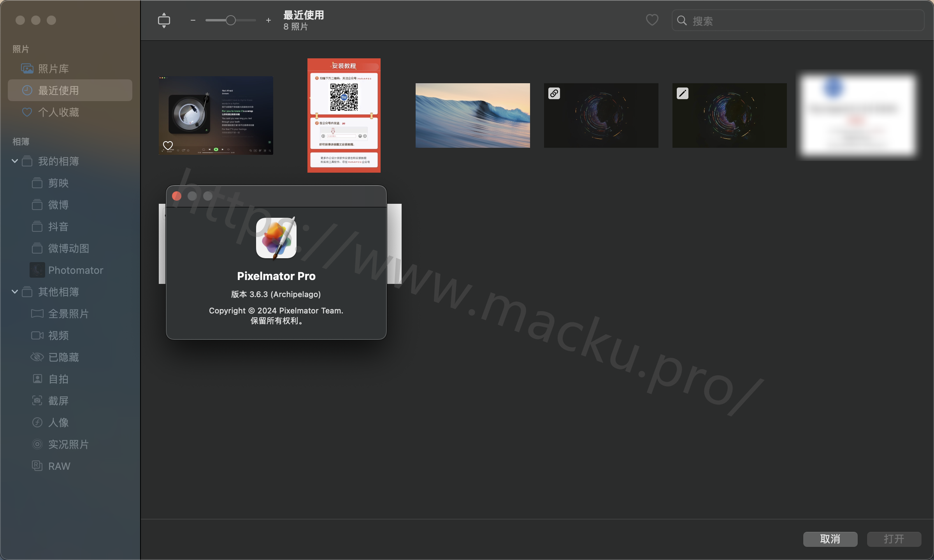
Task: Click the crossed-eye icon beside 已隐藏
Action: [x=37, y=357]
